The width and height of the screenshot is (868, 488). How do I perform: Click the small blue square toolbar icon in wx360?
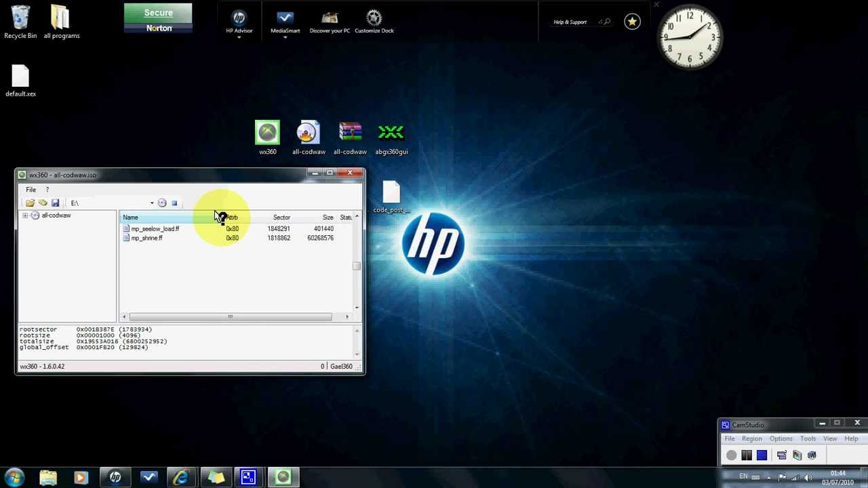(174, 203)
